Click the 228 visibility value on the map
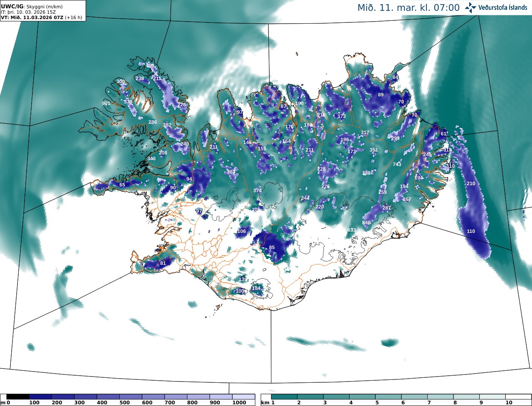The width and height of the screenshot is (532, 406). pos(321,169)
